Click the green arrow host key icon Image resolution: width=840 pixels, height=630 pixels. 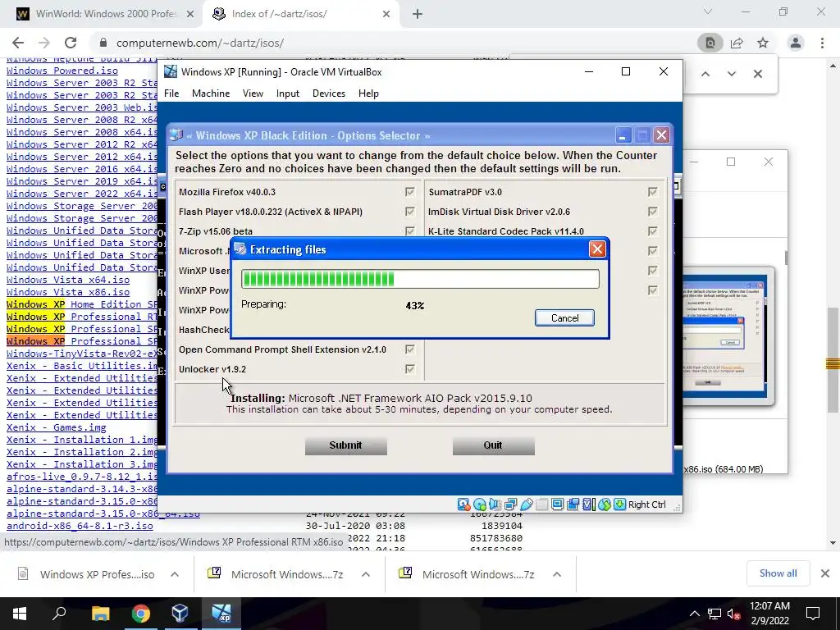point(620,504)
